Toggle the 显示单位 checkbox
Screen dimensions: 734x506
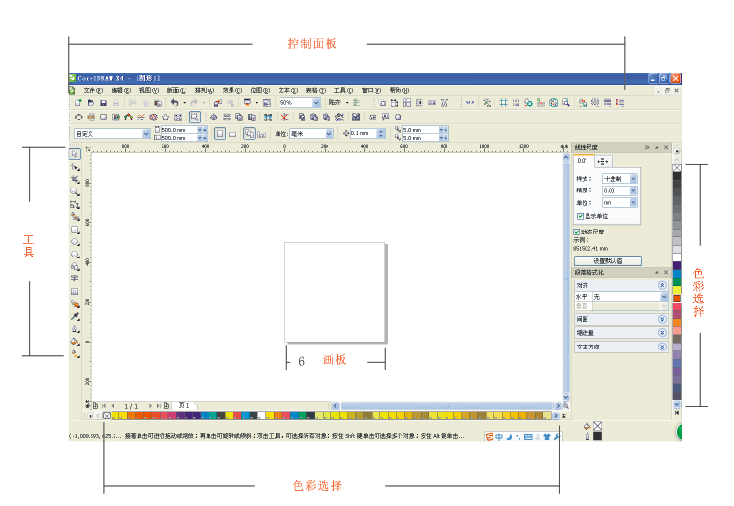(581, 216)
